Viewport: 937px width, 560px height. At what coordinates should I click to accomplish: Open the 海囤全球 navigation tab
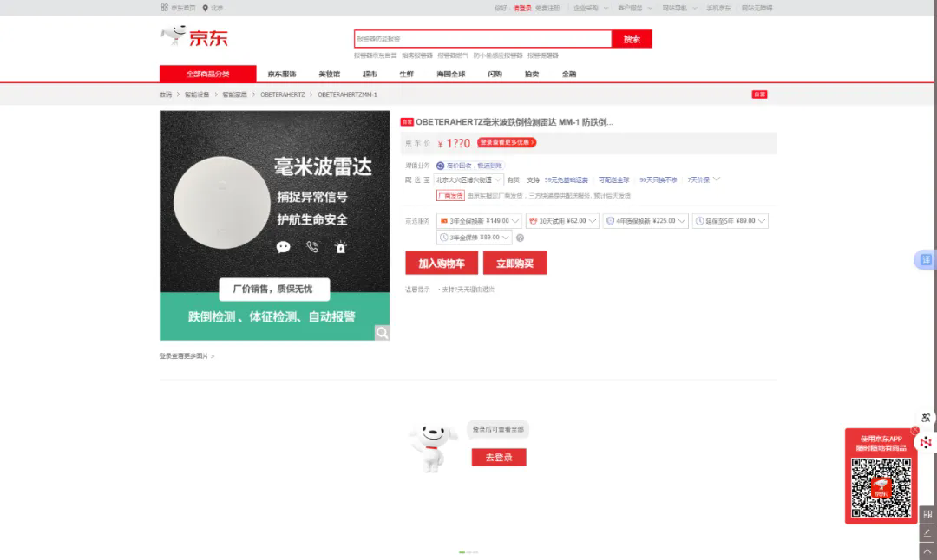[x=451, y=75]
